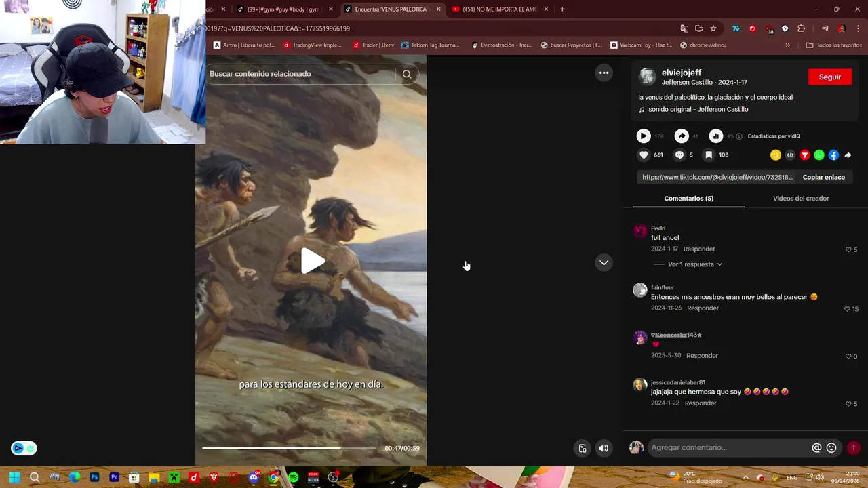Open vidIQ engagement bar-chart icon
This screenshot has width=868, height=488.
tap(716, 136)
